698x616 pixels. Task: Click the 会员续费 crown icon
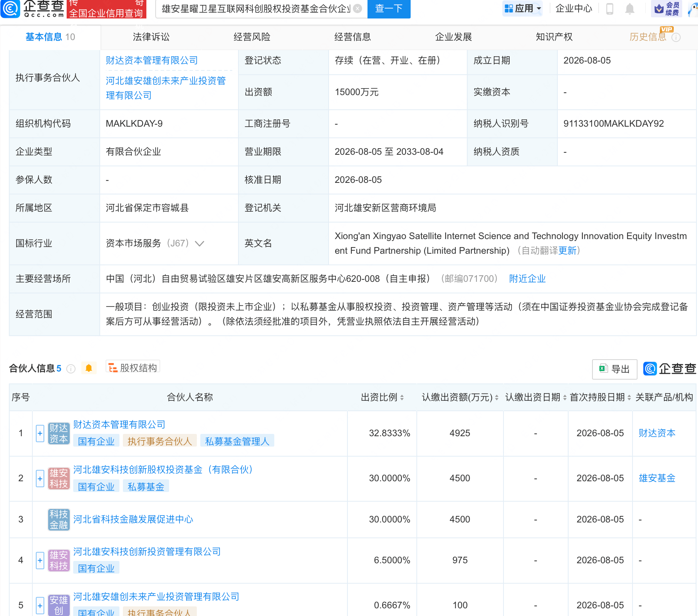tap(666, 8)
